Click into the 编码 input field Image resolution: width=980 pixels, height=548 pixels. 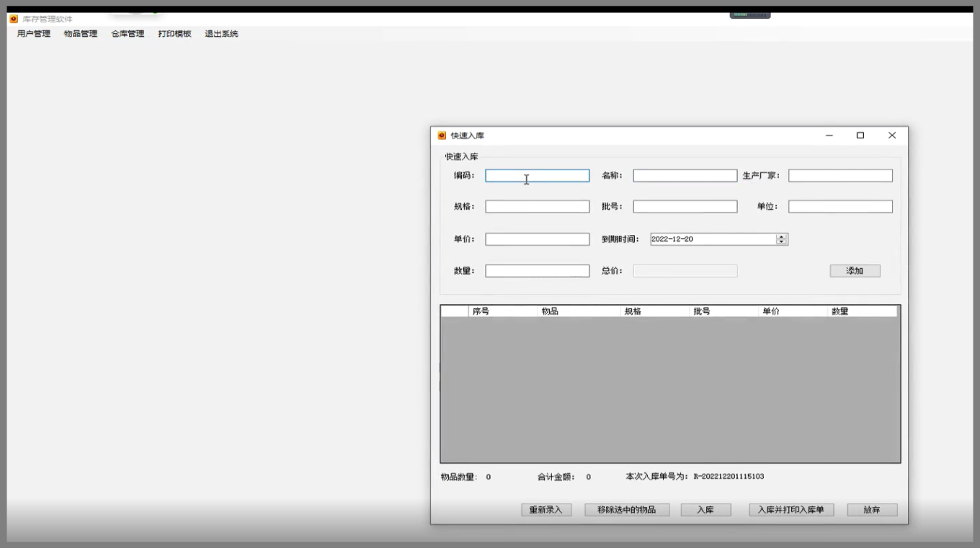coord(537,176)
